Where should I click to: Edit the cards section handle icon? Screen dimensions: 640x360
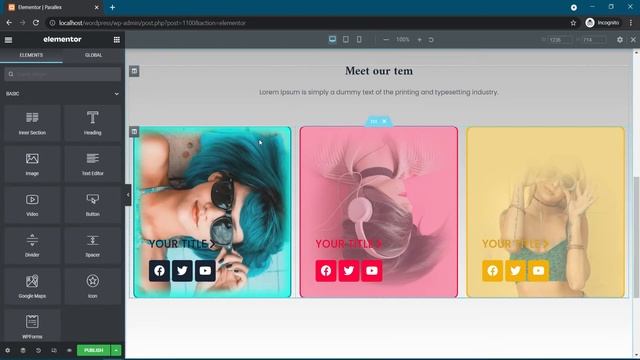pos(134,131)
